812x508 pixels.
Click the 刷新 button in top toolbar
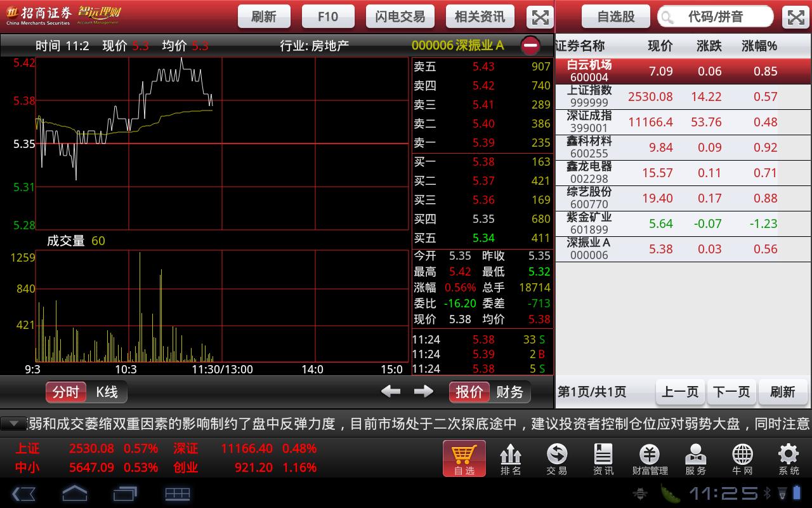coord(264,17)
